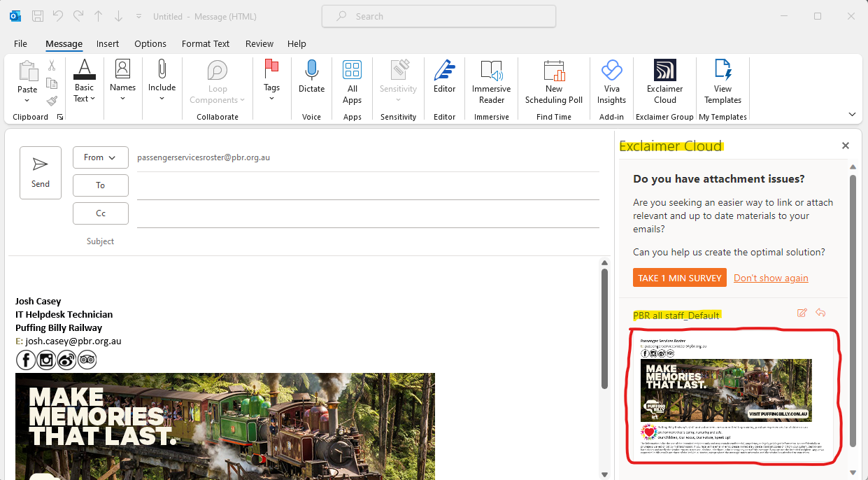Viewport: 868px width, 480px height.
Task: Activate the Format Painter brush
Action: point(52,101)
